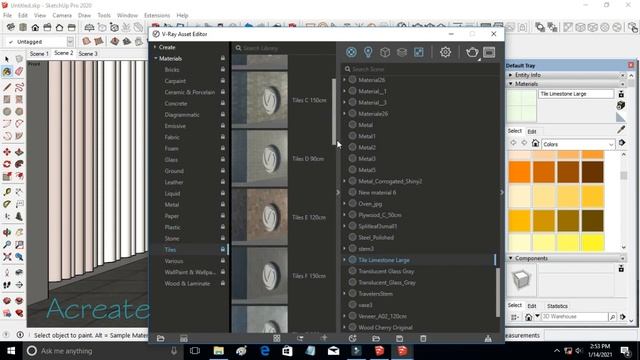Select the Steel_Polished material

pos(376,237)
